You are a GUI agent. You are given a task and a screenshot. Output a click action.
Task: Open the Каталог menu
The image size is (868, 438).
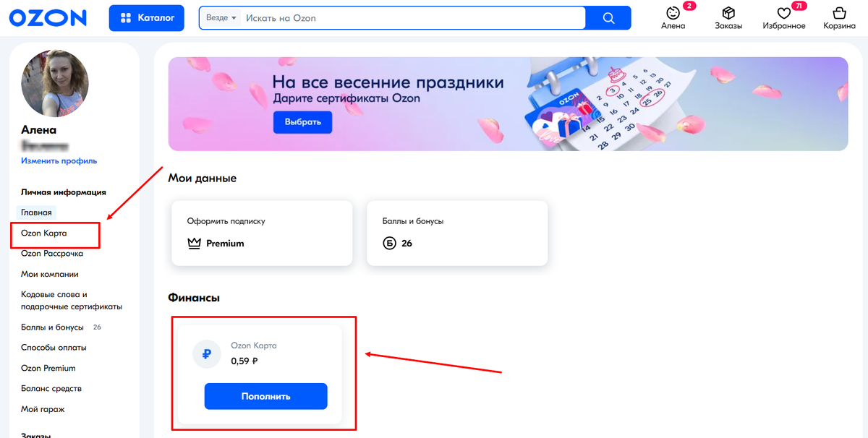(146, 17)
